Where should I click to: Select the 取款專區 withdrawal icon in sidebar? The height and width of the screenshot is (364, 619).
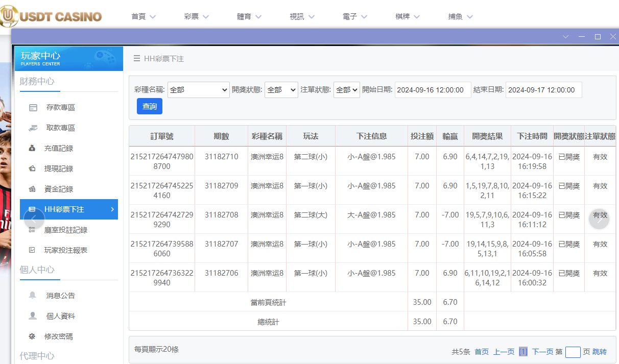click(33, 128)
